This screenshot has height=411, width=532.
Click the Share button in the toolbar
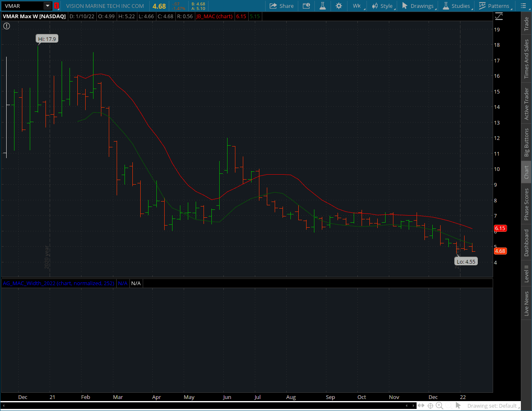pyautogui.click(x=282, y=6)
